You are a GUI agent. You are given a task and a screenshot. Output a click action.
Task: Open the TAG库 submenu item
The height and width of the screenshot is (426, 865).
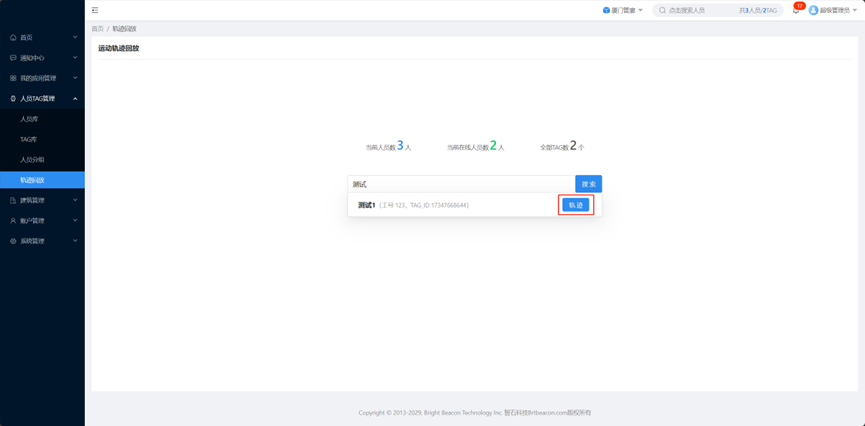click(29, 139)
